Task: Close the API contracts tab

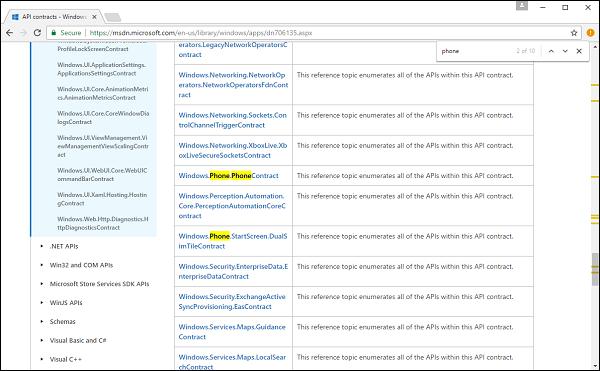Action: point(94,17)
